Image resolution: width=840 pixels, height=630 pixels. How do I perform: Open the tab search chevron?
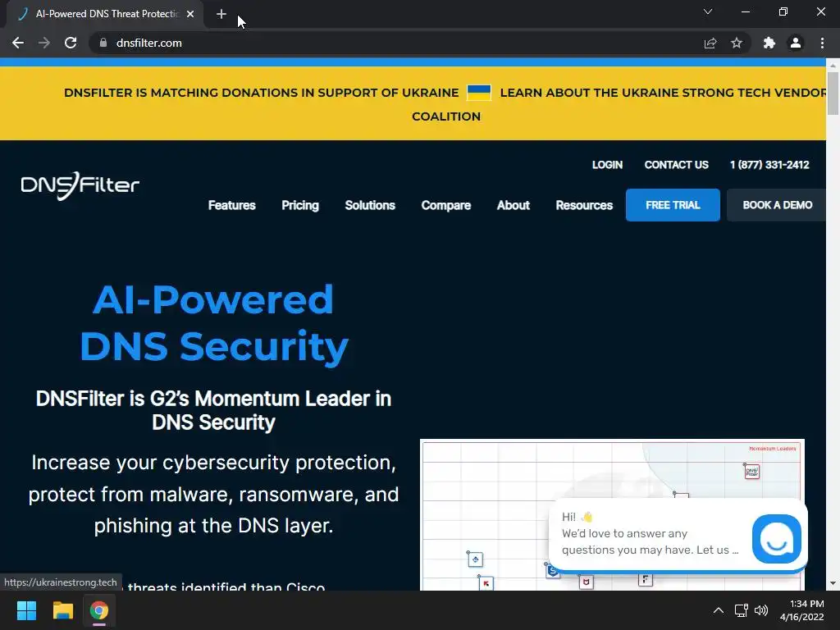tap(708, 11)
